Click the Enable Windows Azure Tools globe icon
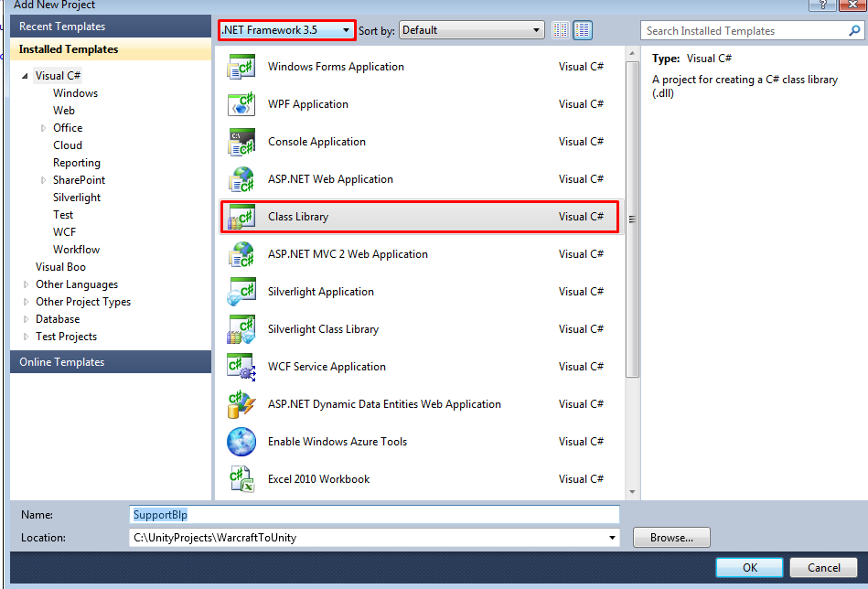 click(241, 442)
